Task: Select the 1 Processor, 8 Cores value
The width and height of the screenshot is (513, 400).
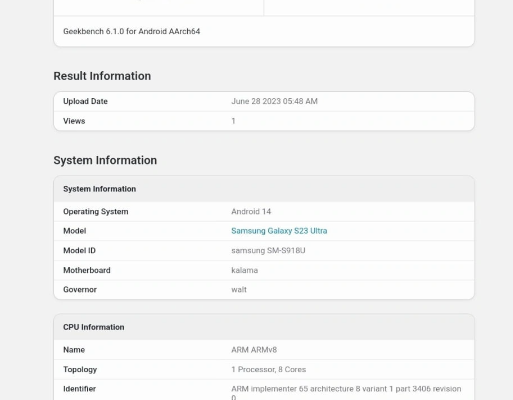Action: (268, 370)
